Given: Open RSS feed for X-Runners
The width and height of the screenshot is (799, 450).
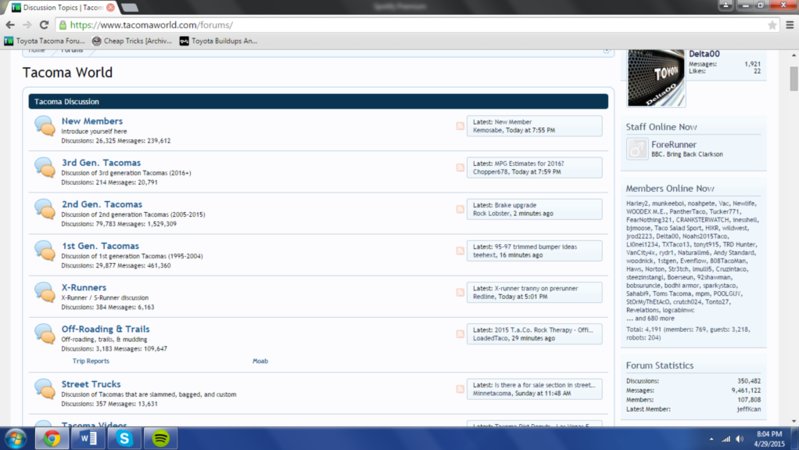Looking at the screenshot, I should [460, 293].
